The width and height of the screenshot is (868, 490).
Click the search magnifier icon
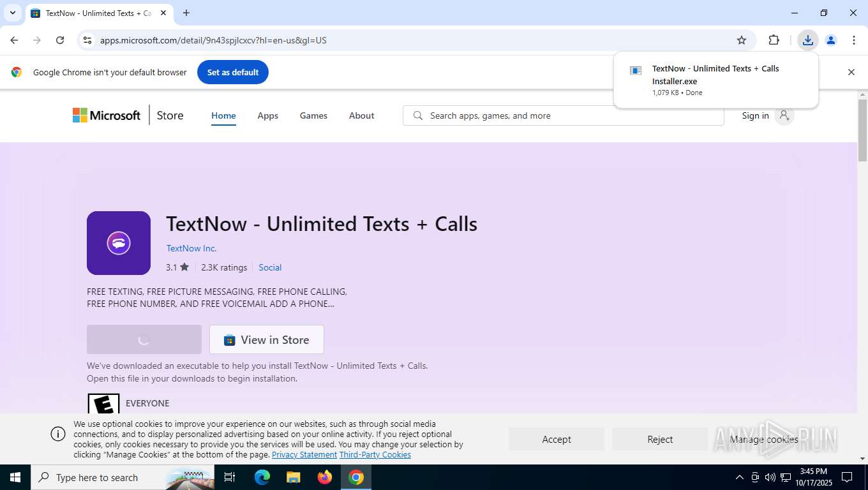click(418, 115)
